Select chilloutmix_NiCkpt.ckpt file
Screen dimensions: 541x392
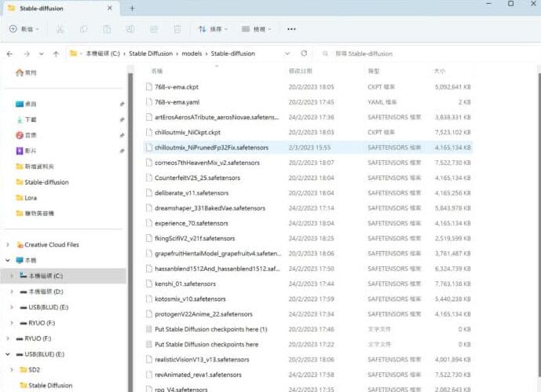point(308,133)
